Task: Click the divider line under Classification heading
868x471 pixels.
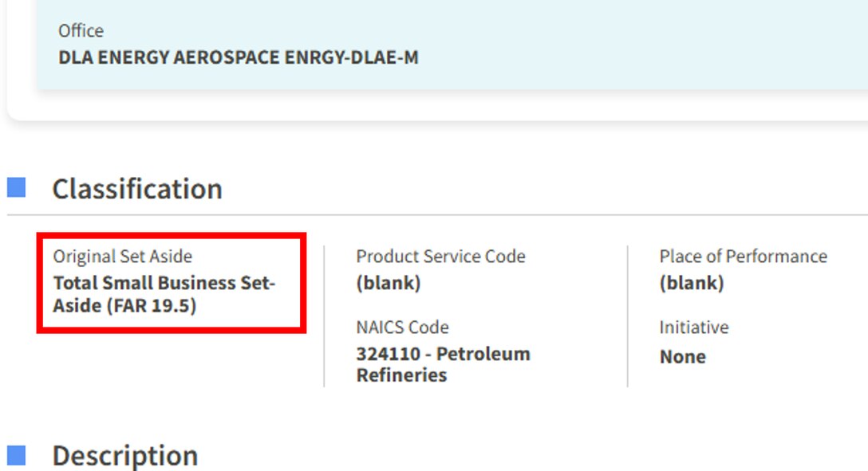Action: [x=434, y=217]
